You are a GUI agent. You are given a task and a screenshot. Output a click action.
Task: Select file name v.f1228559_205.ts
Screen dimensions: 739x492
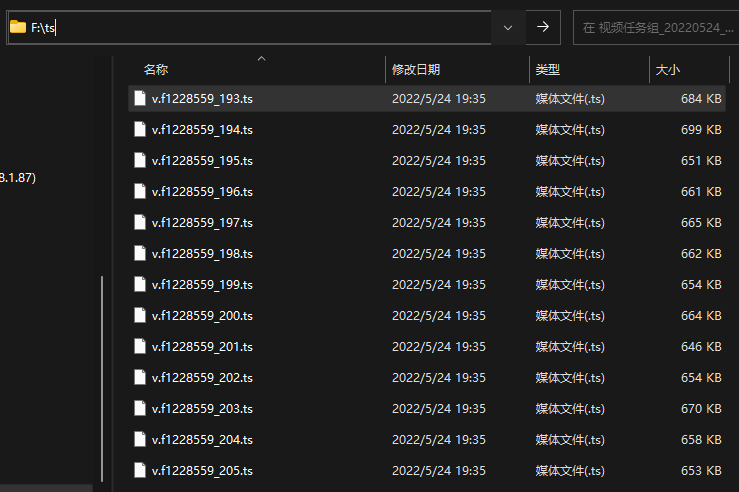(202, 471)
